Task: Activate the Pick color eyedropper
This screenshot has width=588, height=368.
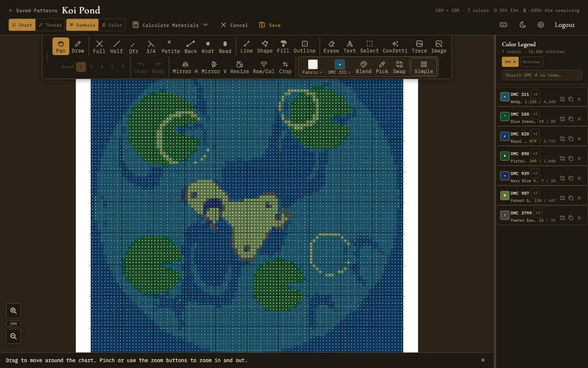Action: (382, 67)
